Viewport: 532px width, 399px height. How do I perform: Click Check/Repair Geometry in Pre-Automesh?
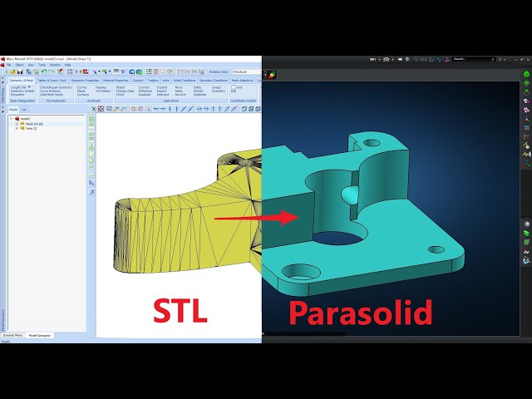(x=56, y=87)
